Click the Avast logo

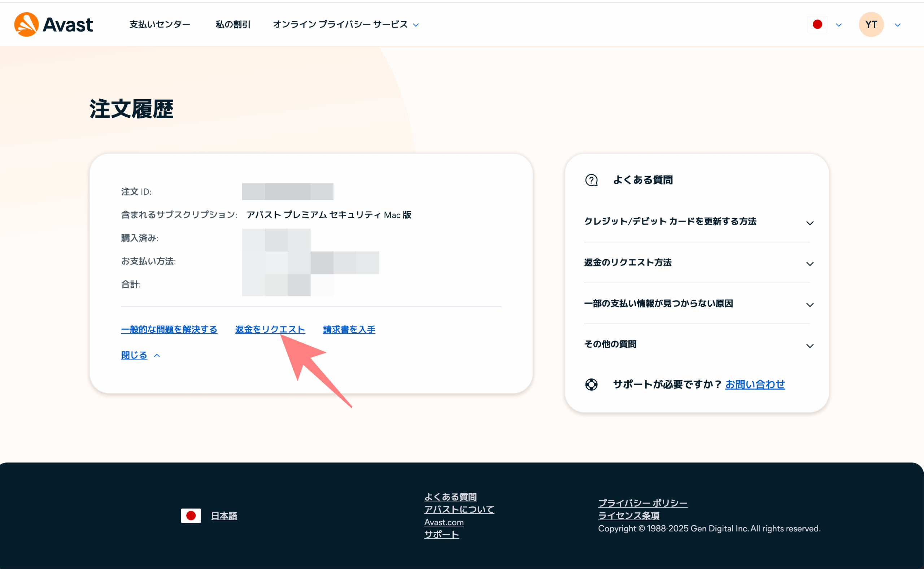click(x=53, y=25)
